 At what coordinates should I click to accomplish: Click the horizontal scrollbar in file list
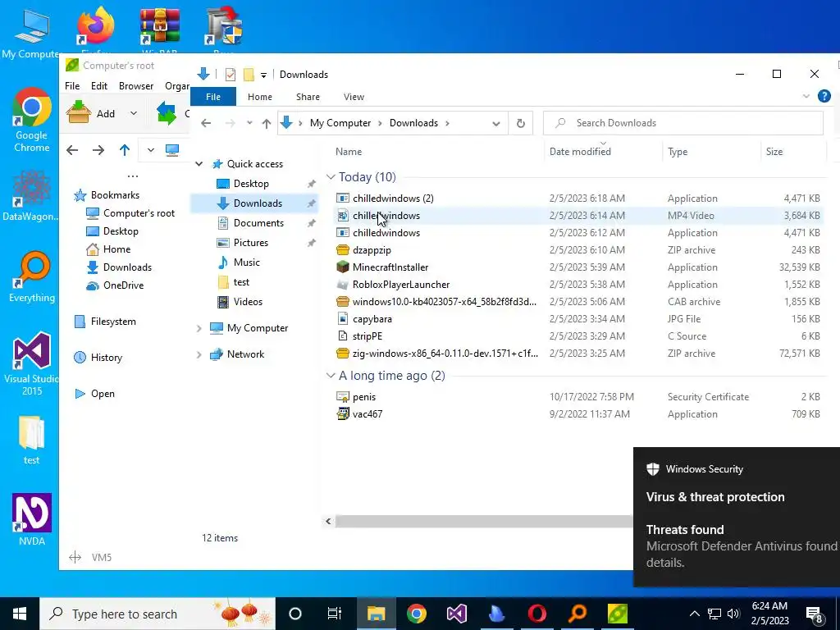pos(484,521)
